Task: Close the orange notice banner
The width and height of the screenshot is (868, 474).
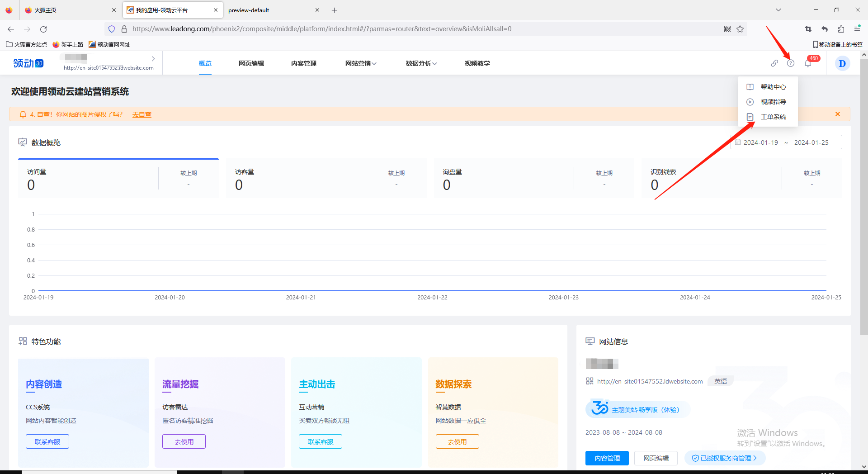Action: [x=837, y=114]
